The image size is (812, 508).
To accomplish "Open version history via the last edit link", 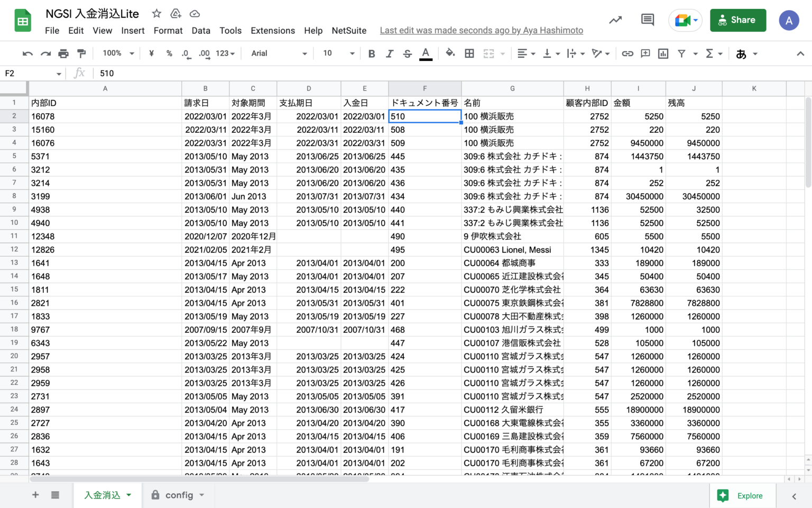I will click(x=481, y=30).
